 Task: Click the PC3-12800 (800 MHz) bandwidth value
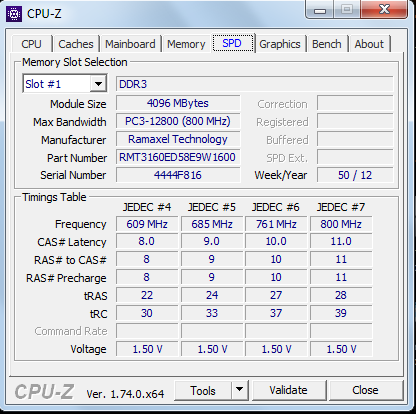coord(178,121)
